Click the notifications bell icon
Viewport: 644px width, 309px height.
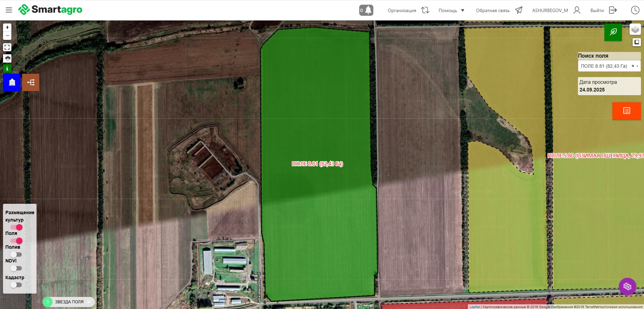pyautogui.click(x=366, y=10)
